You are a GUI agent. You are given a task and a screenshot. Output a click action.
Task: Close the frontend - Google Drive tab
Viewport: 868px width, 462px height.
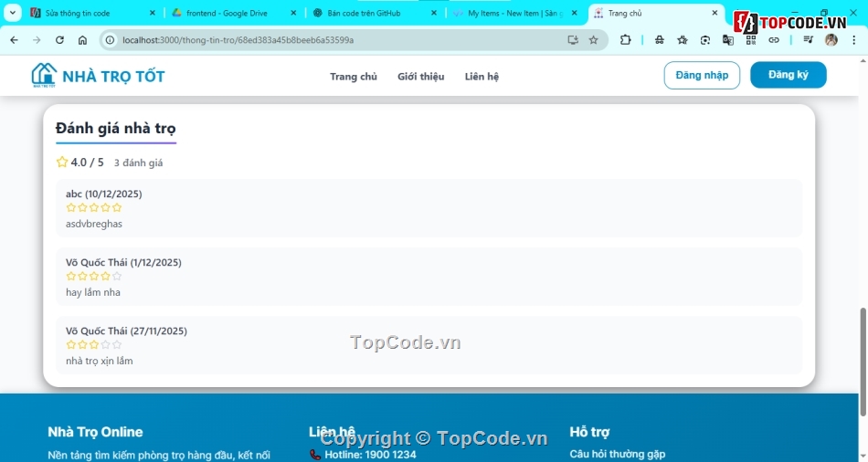coord(293,13)
